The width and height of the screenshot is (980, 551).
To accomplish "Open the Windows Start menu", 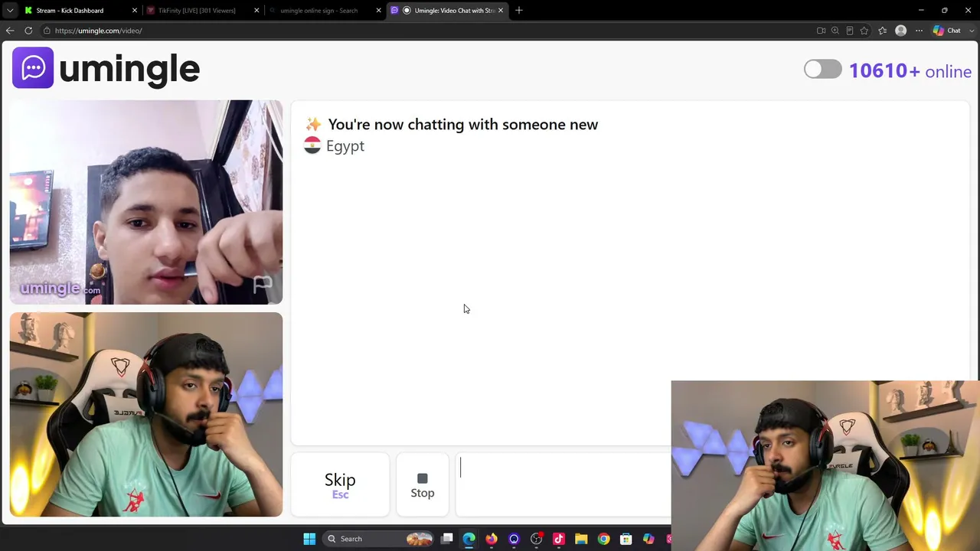I will click(x=309, y=539).
